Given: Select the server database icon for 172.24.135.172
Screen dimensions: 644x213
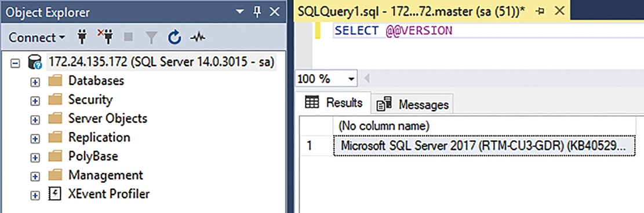Looking at the screenshot, I should click(35, 63).
